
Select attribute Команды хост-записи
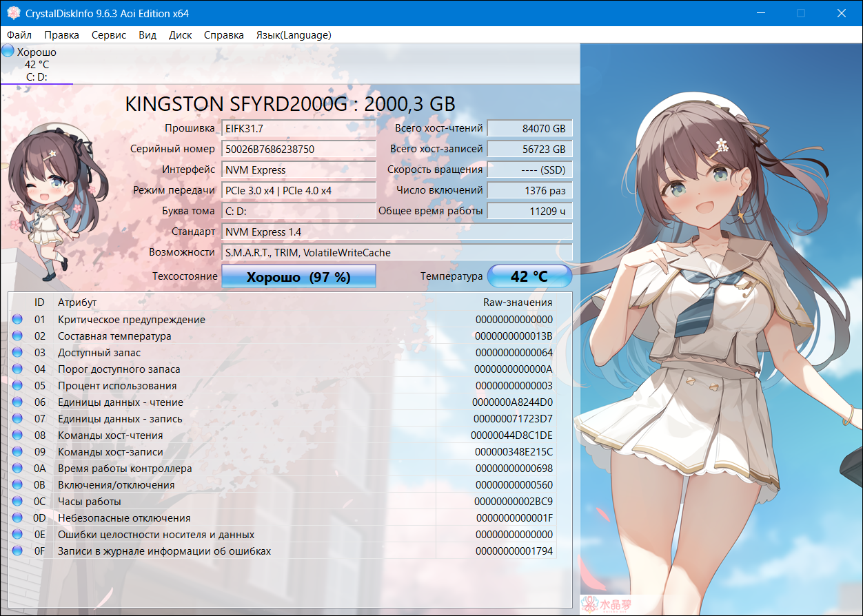110,452
